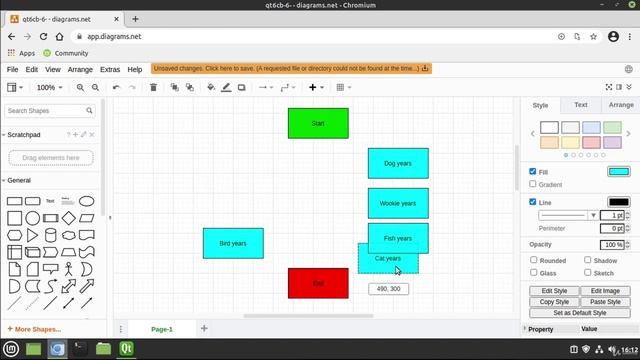This screenshot has height=360, width=640.
Task: Enable the Gradient checkbox
Action: coord(533,184)
